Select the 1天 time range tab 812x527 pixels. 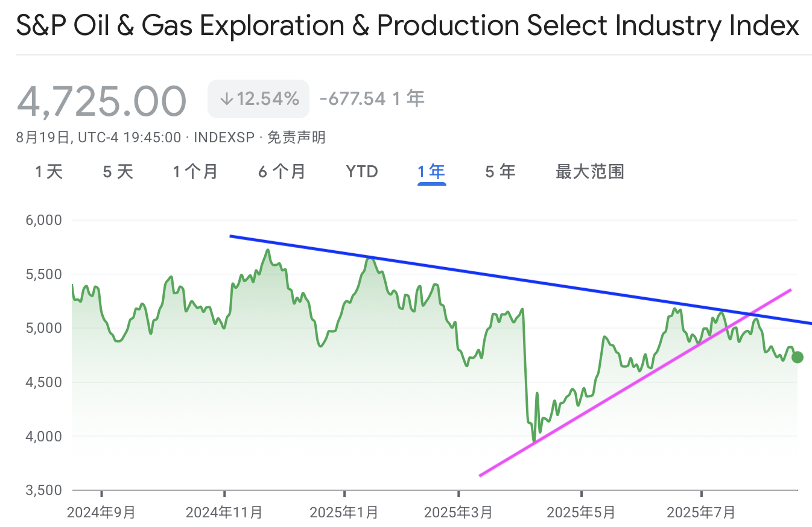tap(49, 172)
